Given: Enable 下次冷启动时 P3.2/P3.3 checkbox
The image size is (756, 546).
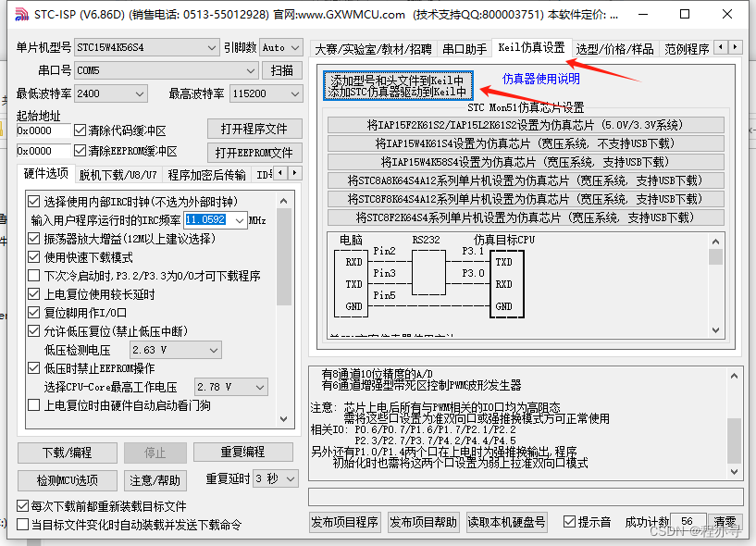Looking at the screenshot, I should pyautogui.click(x=33, y=276).
